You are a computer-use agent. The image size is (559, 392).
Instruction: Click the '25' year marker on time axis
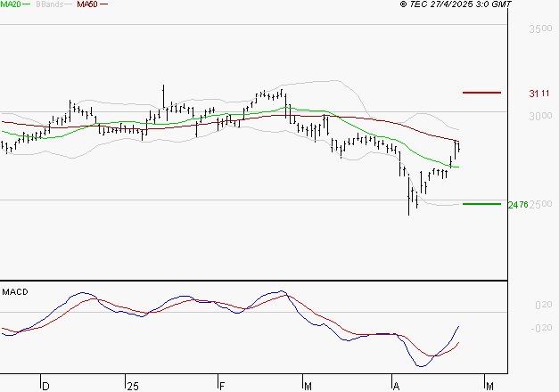coord(132,385)
